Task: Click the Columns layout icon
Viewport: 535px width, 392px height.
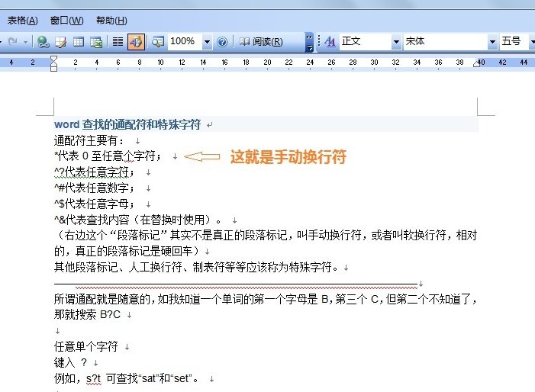Action: click(118, 42)
